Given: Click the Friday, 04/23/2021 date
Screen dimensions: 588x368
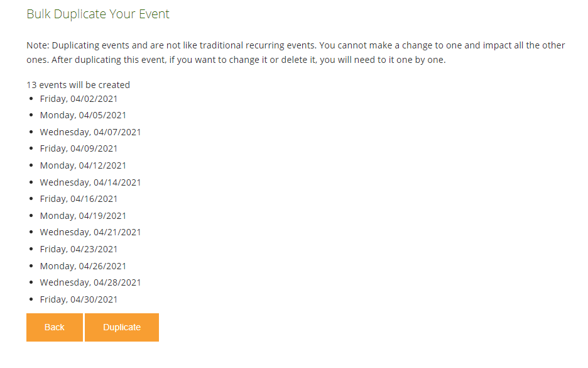Looking at the screenshot, I should pos(79,249).
